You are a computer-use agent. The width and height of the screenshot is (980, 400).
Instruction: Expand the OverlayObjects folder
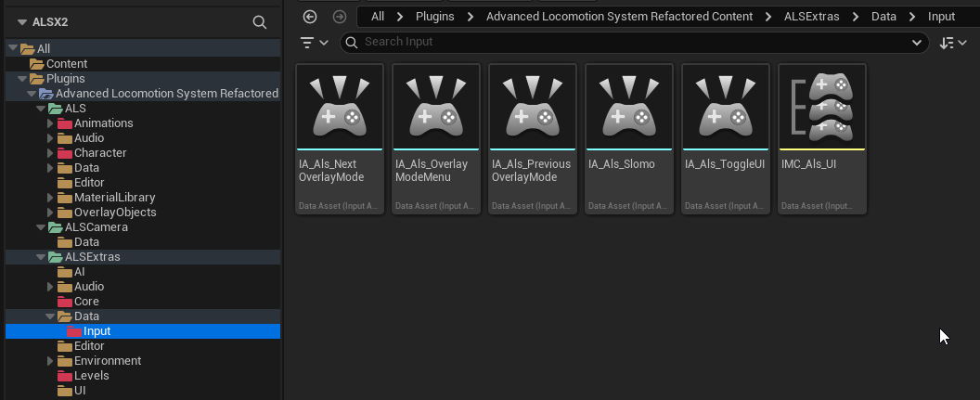[x=51, y=213]
